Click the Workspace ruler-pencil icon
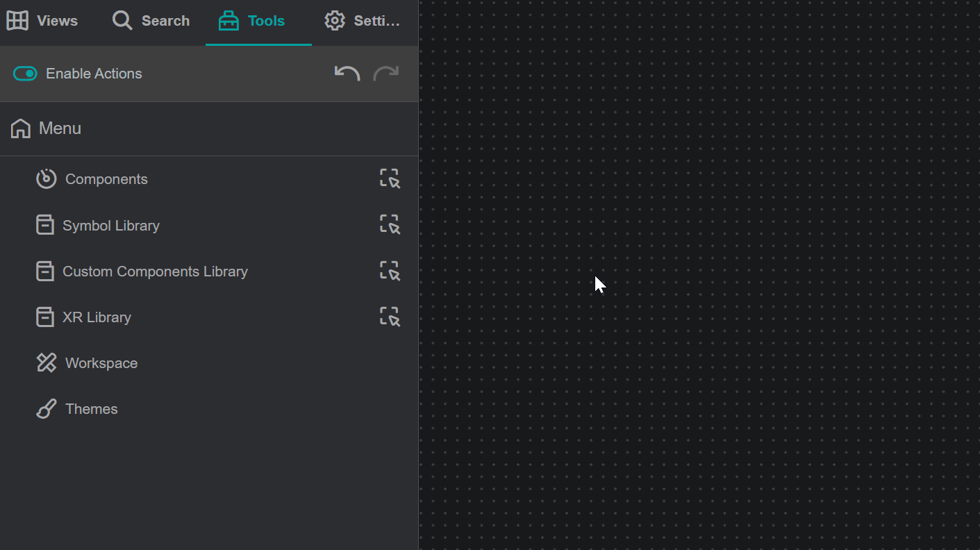The width and height of the screenshot is (980, 550). tap(47, 362)
